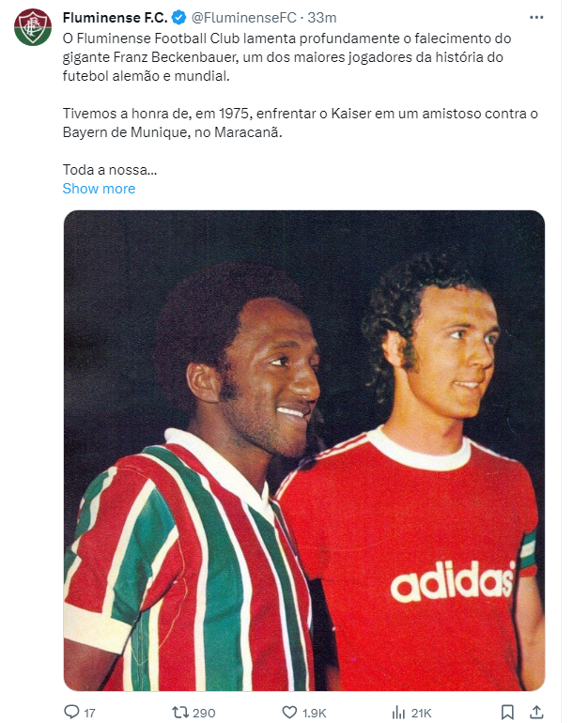Screen dimensions: 588x723
Task: Click the @FluminenseFC handle
Action: click(x=244, y=18)
